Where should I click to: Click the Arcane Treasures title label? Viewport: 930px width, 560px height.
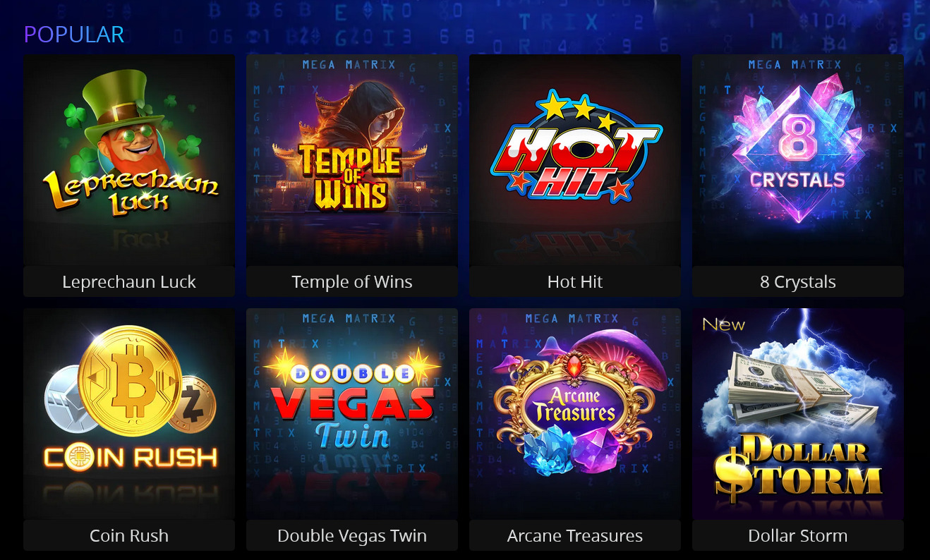[x=575, y=536]
